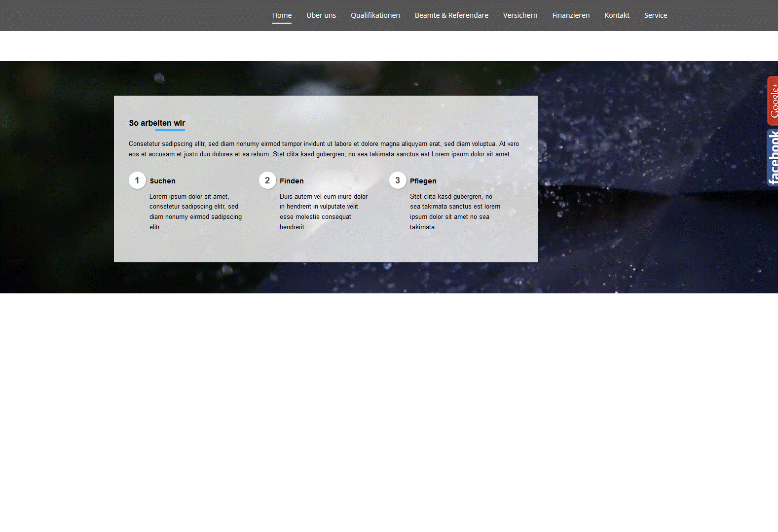Click the Pflegen step heading

pyautogui.click(x=423, y=181)
